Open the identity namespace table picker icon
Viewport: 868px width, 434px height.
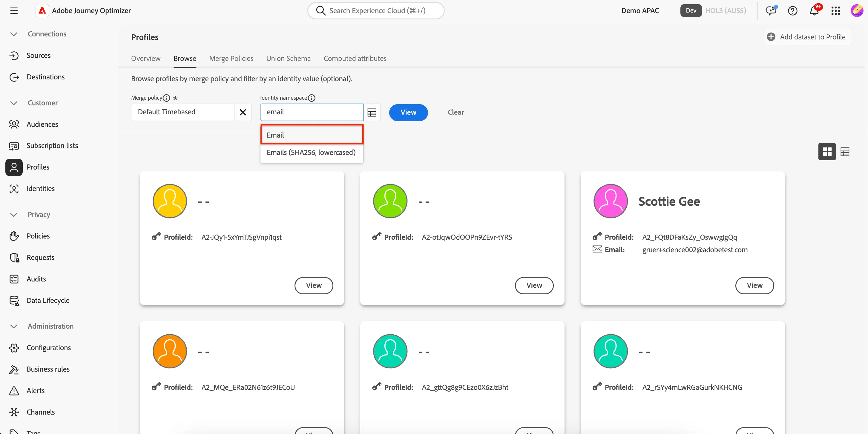(372, 113)
